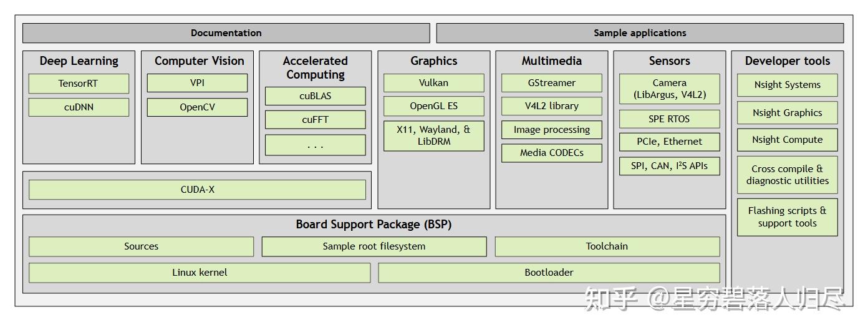Click the OpenCV box
This screenshot has width=868, height=335.
coord(197,107)
